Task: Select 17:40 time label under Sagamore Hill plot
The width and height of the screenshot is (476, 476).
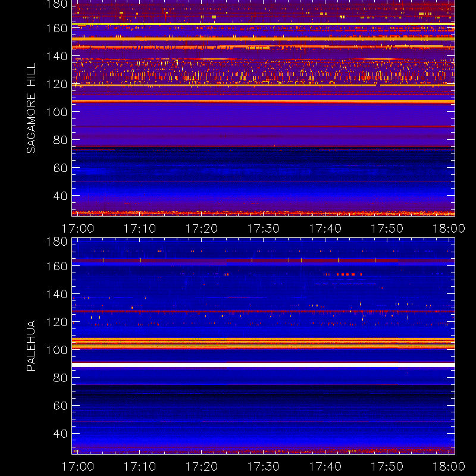Action: pyautogui.click(x=325, y=228)
